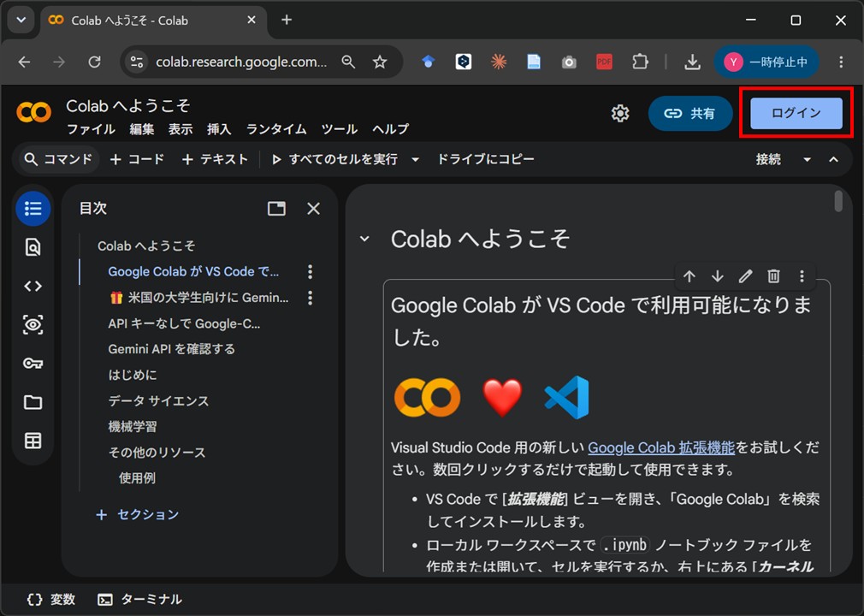This screenshot has height=616, width=864.
Task: Open the ファイル menu
Action: pyautogui.click(x=91, y=129)
